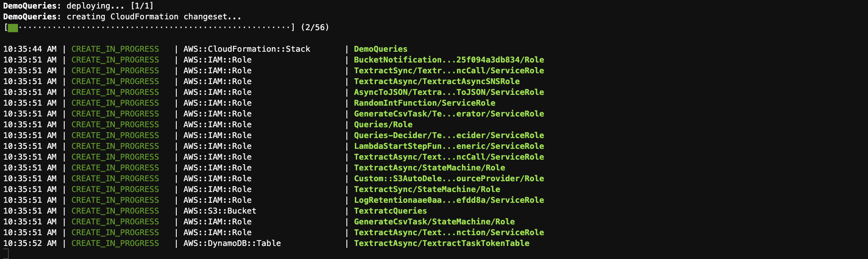868x259 pixels.
Task: Click the AWS::DynamoDB::Table resource type text
Action: tap(232, 243)
